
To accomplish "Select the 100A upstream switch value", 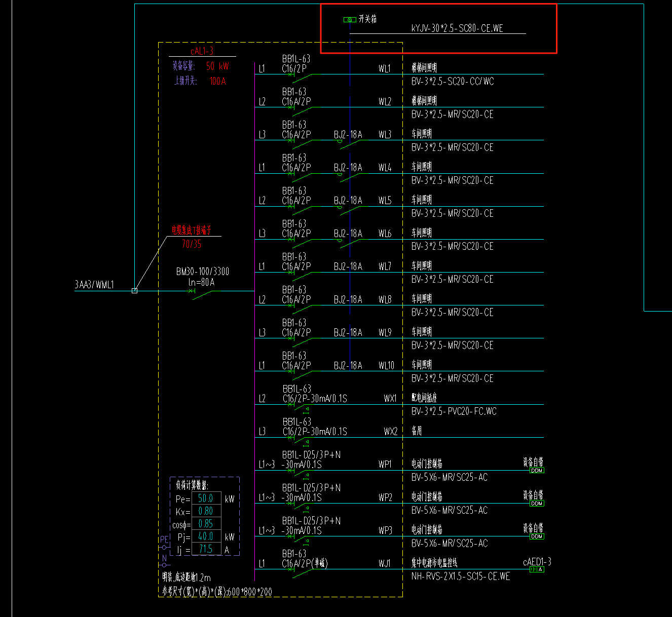I will (218, 81).
